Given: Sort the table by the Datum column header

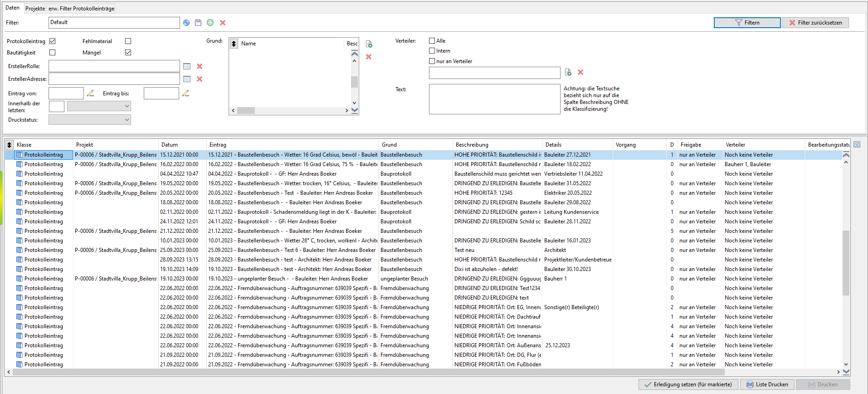Looking at the screenshot, I should (x=183, y=145).
